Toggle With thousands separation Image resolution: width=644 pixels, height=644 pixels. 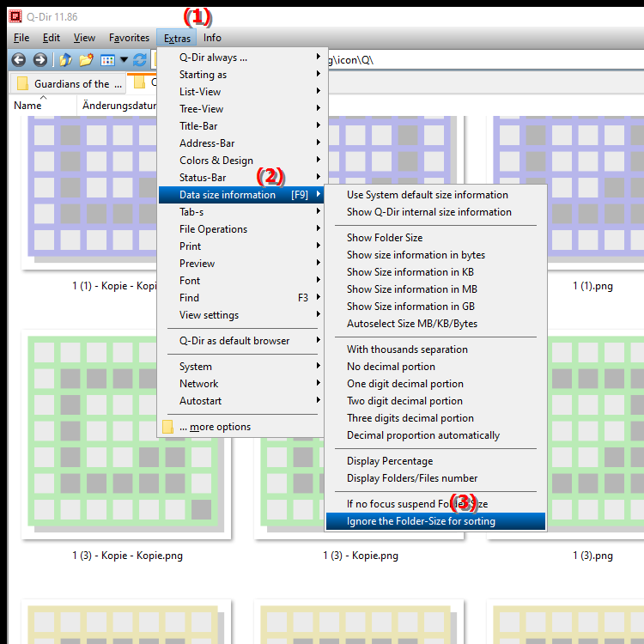435,349
